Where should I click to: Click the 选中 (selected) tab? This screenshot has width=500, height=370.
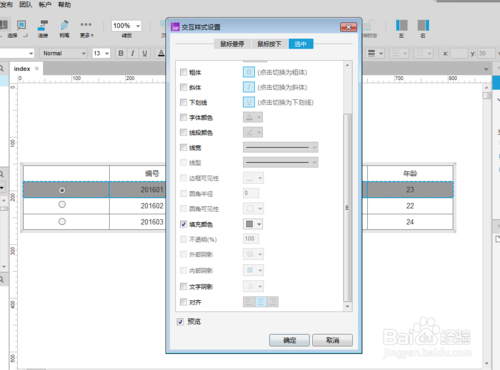[301, 44]
